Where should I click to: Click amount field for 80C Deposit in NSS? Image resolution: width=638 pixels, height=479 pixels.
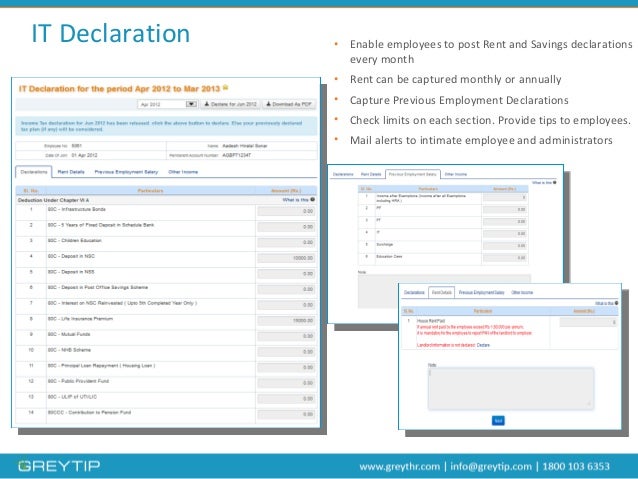tap(286, 273)
